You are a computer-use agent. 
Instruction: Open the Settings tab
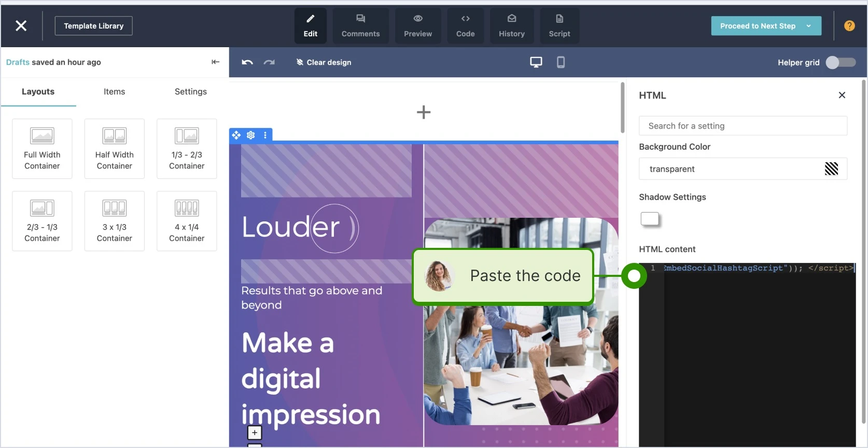point(191,92)
